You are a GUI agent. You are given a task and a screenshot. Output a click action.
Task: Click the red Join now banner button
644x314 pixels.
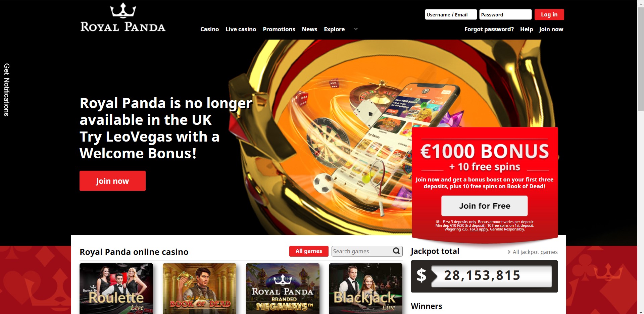pos(112,181)
